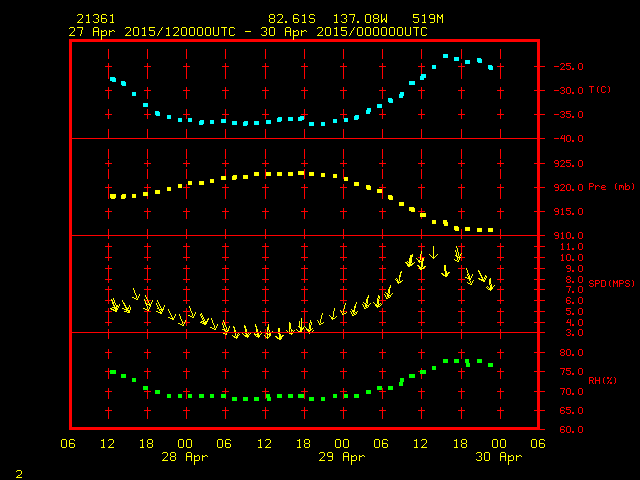Select the 5.0 wind speed tick
This screenshot has height=480, width=640.
(x=574, y=311)
